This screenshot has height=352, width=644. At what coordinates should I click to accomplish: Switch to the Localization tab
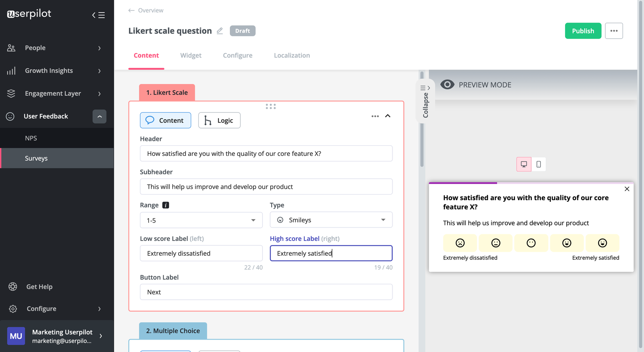pos(292,56)
